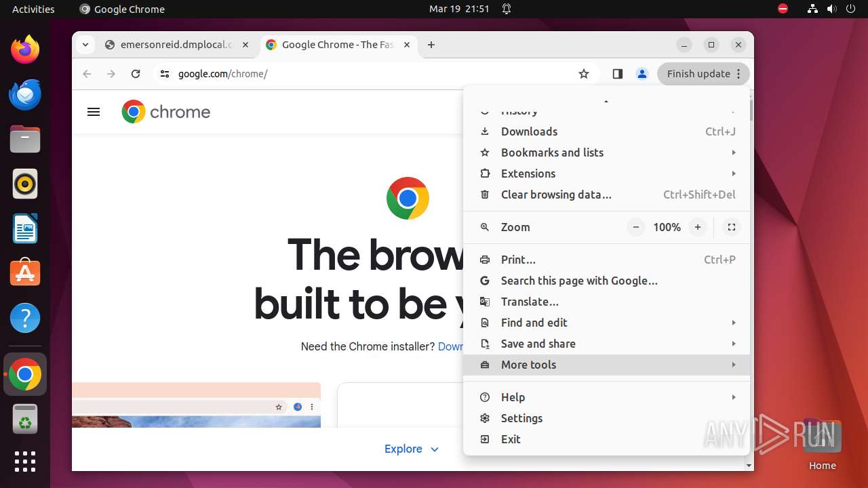Launch Rhythmbox music player from dock
Screen dimensions: 868x488
point(25,184)
